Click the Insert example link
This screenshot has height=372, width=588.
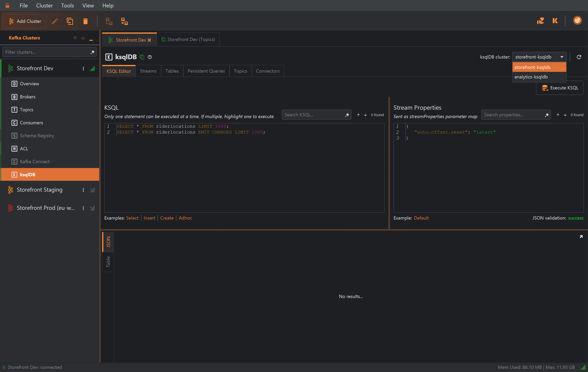coord(149,218)
